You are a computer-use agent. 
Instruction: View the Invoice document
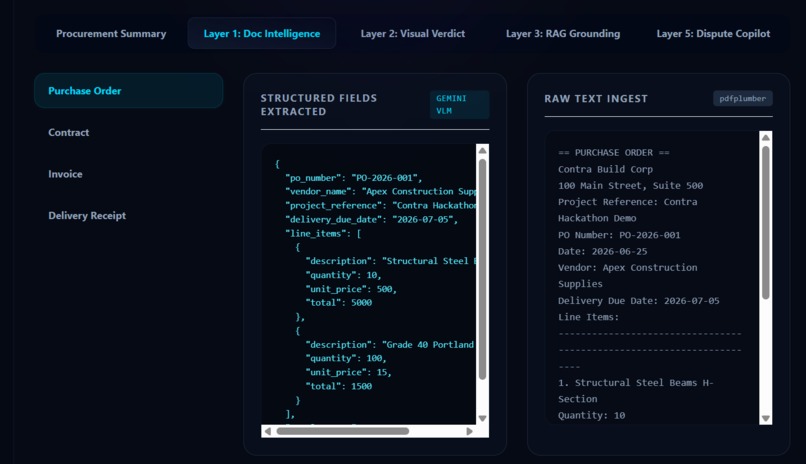[x=65, y=174]
